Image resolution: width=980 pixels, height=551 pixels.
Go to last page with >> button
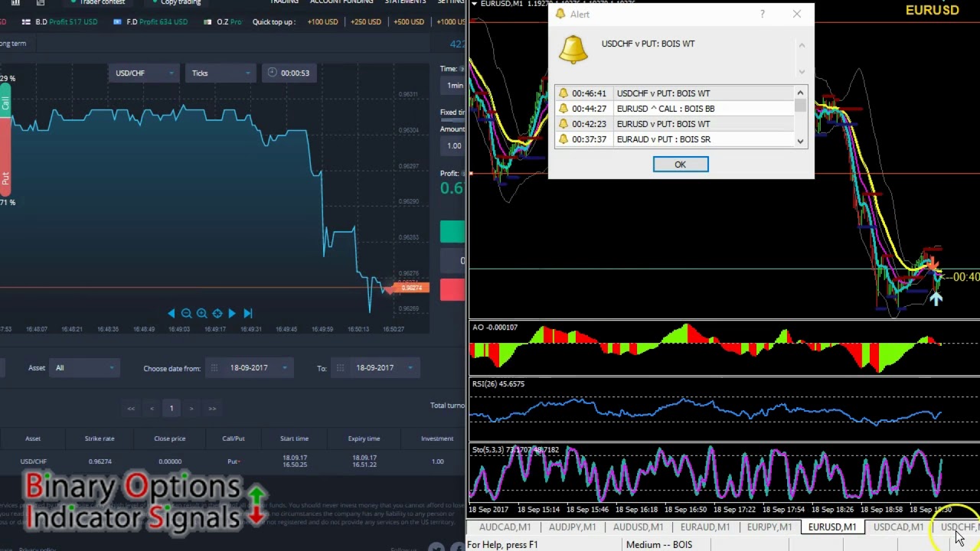[212, 409]
